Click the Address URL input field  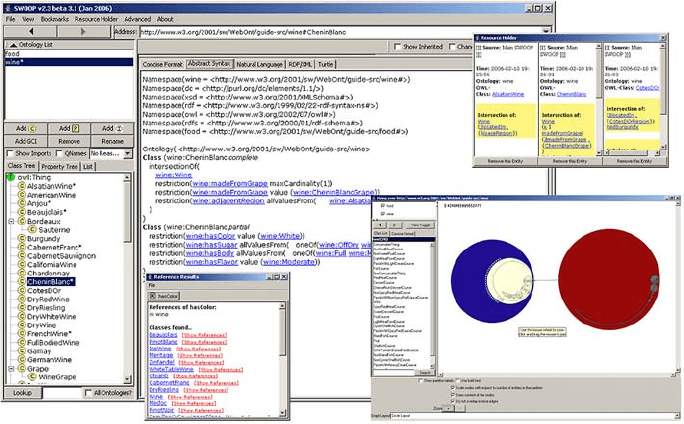tap(340, 32)
